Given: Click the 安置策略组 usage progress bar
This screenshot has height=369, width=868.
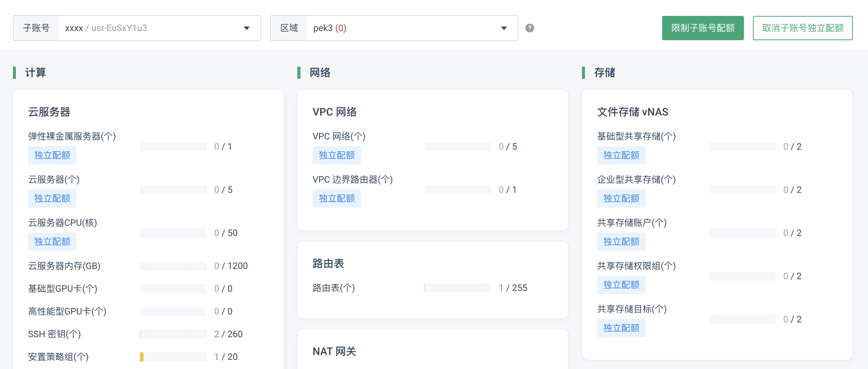Looking at the screenshot, I should [x=173, y=357].
